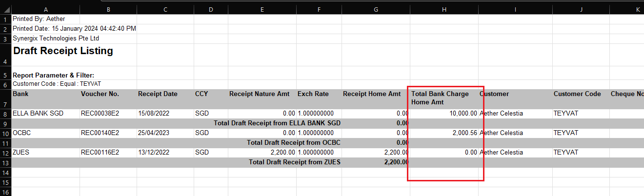Select the voucher cell REC00116E2

[100, 153]
